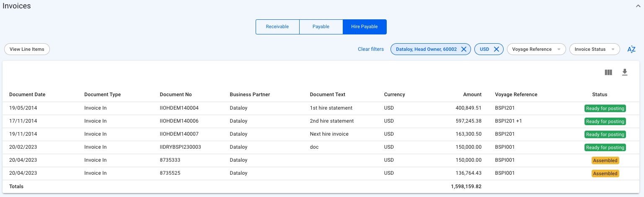Click the Clear filters link

click(370, 49)
